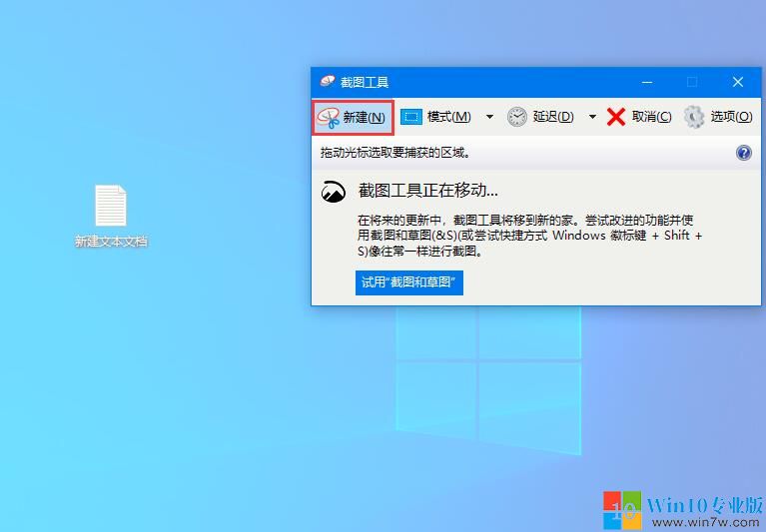
Task: Click the 取消(C) cancel button
Action: point(639,117)
